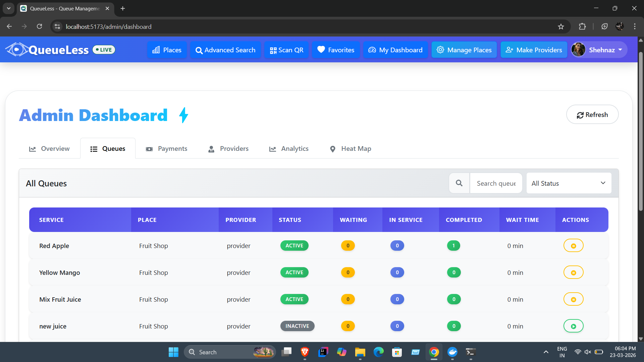The height and width of the screenshot is (362, 644).
Task: Focus the Search queue input field
Action: pyautogui.click(x=496, y=183)
